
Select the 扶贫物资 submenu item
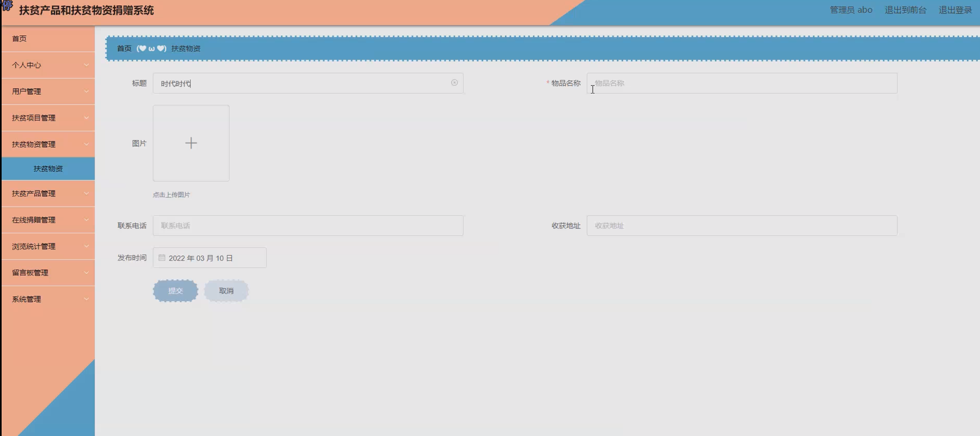pyautogui.click(x=48, y=169)
